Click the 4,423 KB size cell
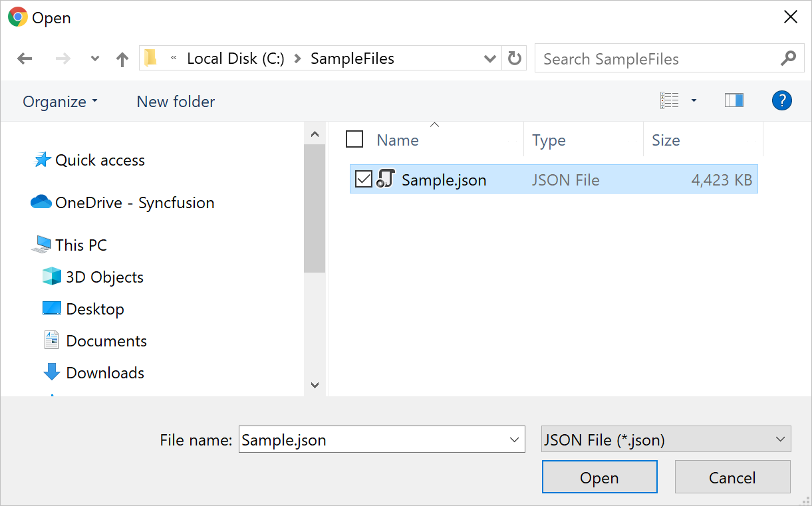 click(722, 180)
